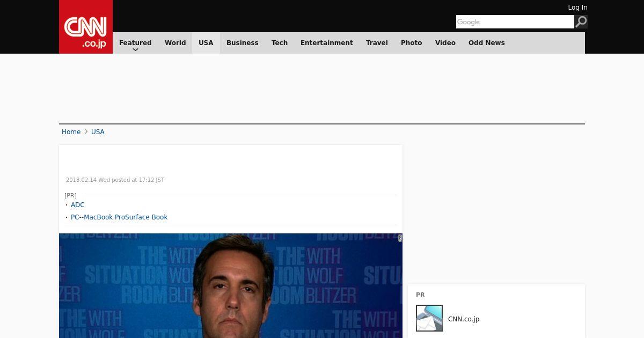Open the World section

coord(175,43)
